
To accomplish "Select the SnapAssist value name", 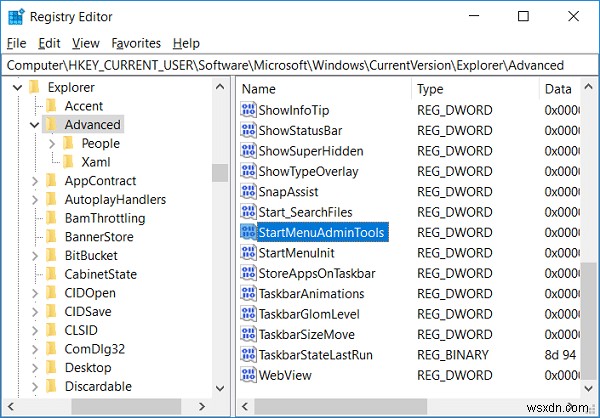I will coord(288,192).
